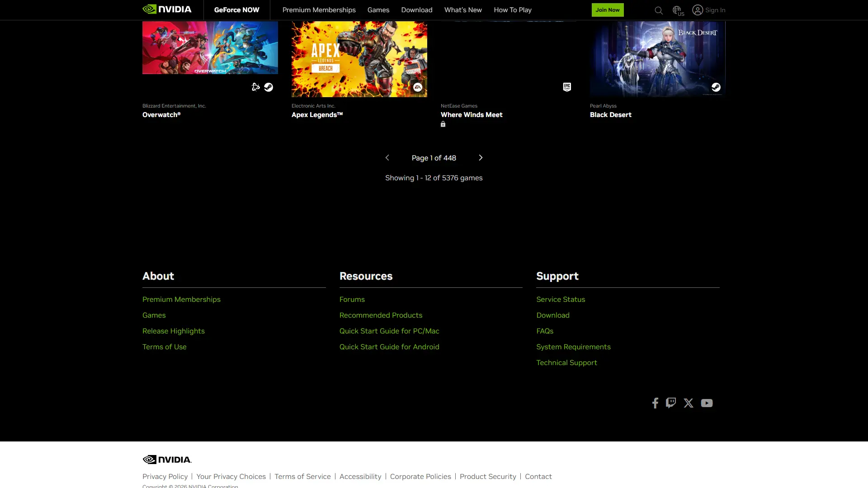This screenshot has height=488, width=868.
Task: Open Quick Start Guide for Android link
Action: coord(389,347)
